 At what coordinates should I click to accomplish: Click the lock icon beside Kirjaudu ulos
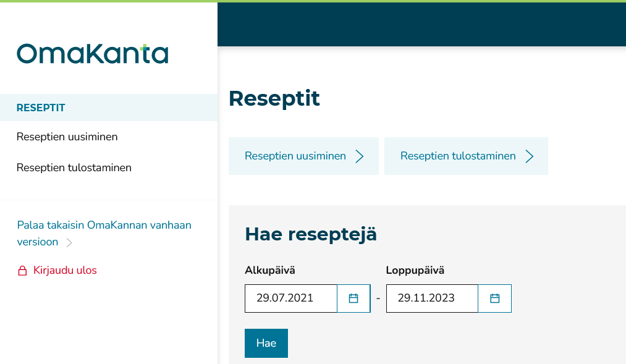pyautogui.click(x=22, y=270)
